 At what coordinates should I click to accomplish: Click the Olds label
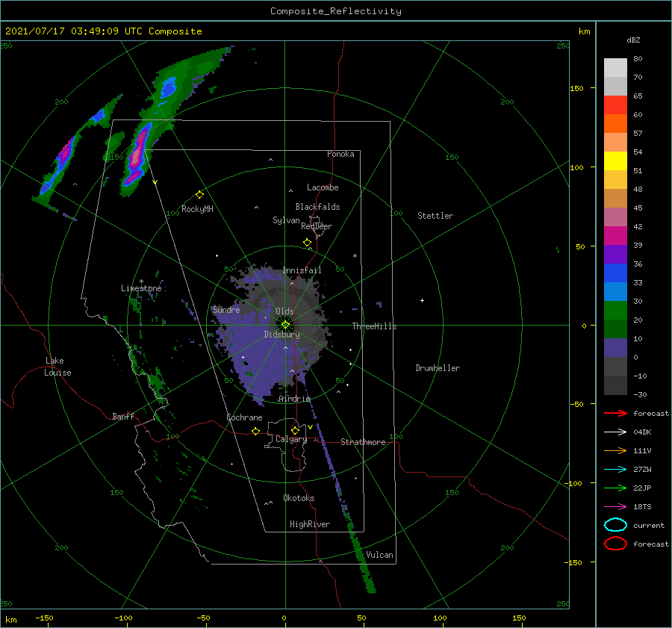[284, 311]
